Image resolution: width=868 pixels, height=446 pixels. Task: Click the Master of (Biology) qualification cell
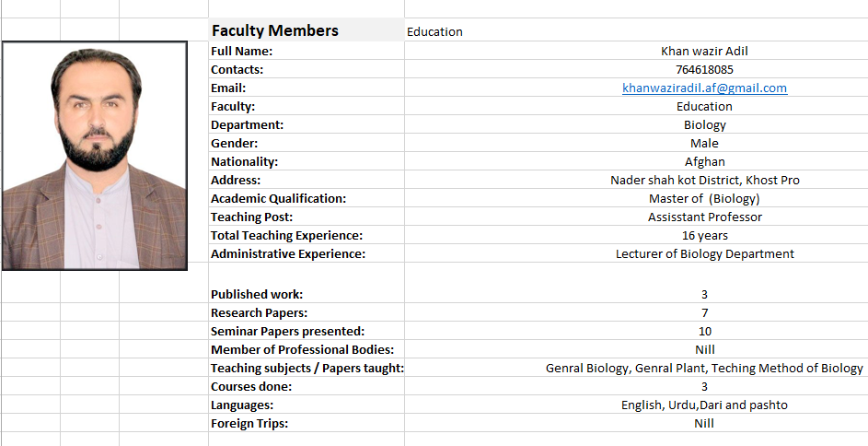(x=636, y=198)
